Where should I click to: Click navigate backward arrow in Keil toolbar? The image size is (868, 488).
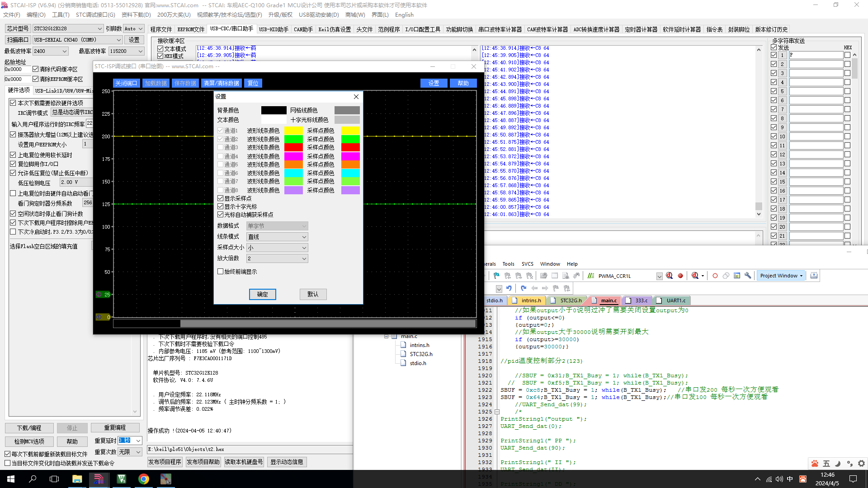[534, 288]
